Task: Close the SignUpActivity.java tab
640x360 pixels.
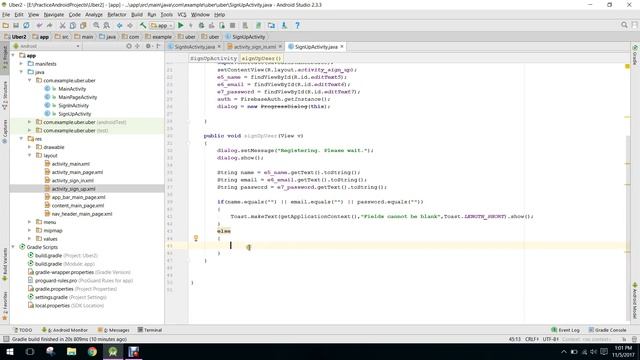Action: 342,47
